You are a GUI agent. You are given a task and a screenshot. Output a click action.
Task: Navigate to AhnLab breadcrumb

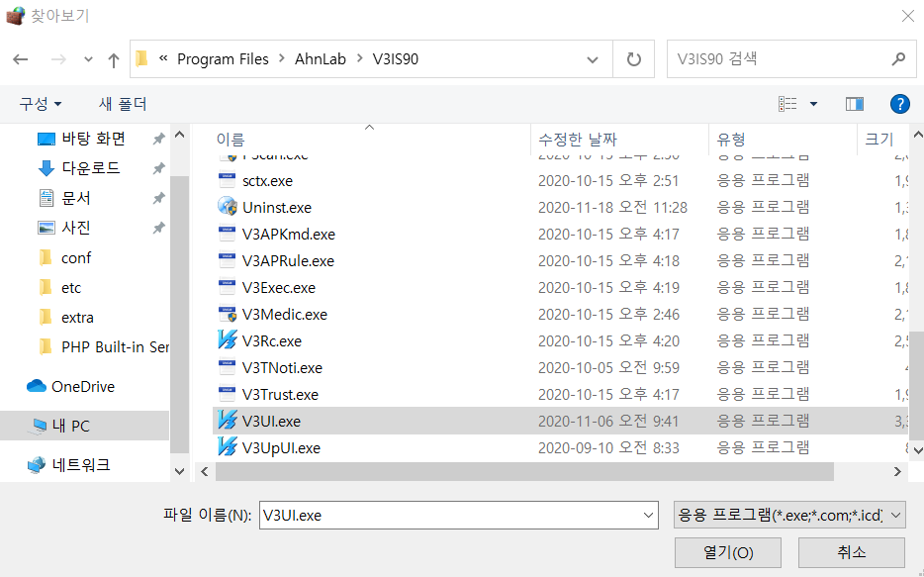click(320, 59)
